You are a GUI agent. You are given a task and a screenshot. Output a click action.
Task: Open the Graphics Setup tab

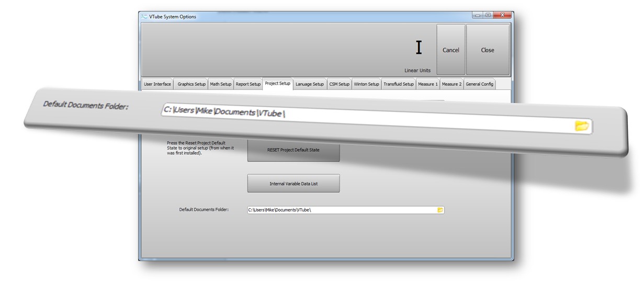click(x=191, y=84)
